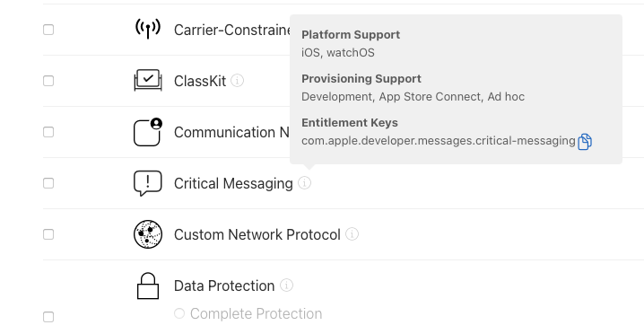Image resolution: width=644 pixels, height=325 pixels.
Task: Click the Carrier-Constrained antenna icon
Action: 148,29
